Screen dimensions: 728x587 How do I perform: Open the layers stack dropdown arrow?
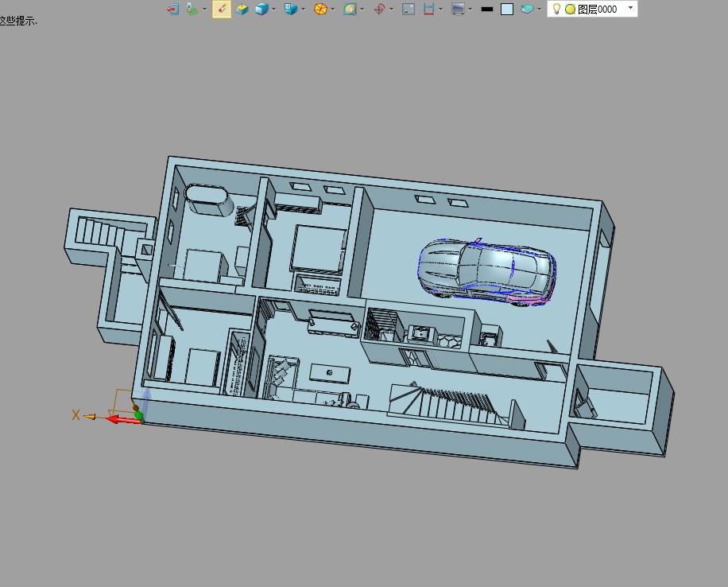539,9
